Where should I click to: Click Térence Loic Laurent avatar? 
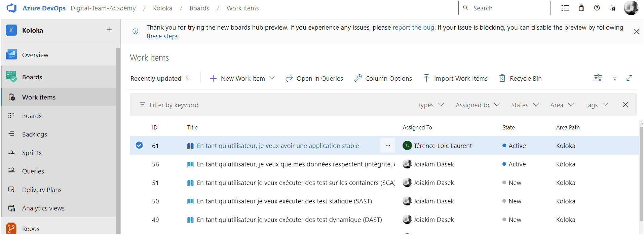point(407,146)
